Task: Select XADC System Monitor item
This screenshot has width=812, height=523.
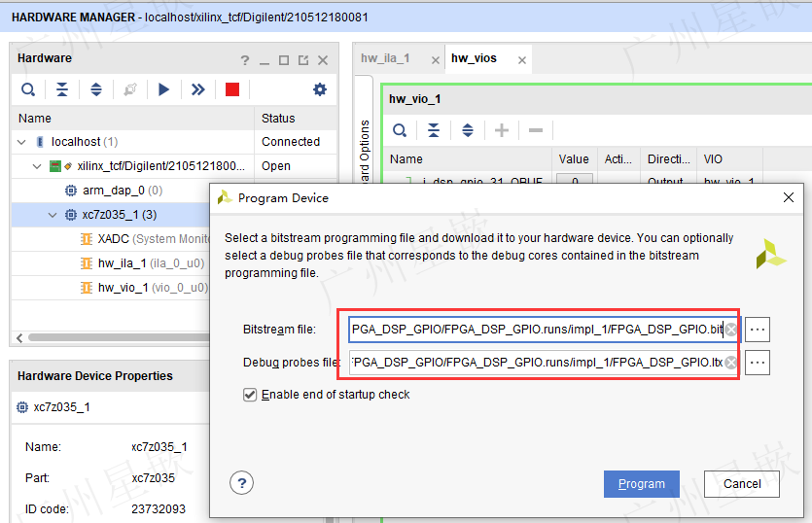Action: point(145,239)
